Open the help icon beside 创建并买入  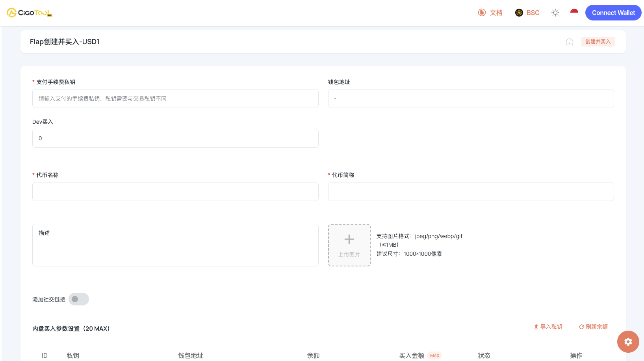(x=569, y=41)
